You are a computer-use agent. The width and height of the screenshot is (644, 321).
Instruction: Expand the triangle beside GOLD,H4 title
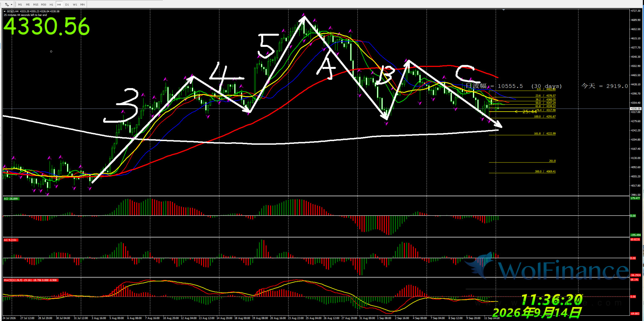5,11
